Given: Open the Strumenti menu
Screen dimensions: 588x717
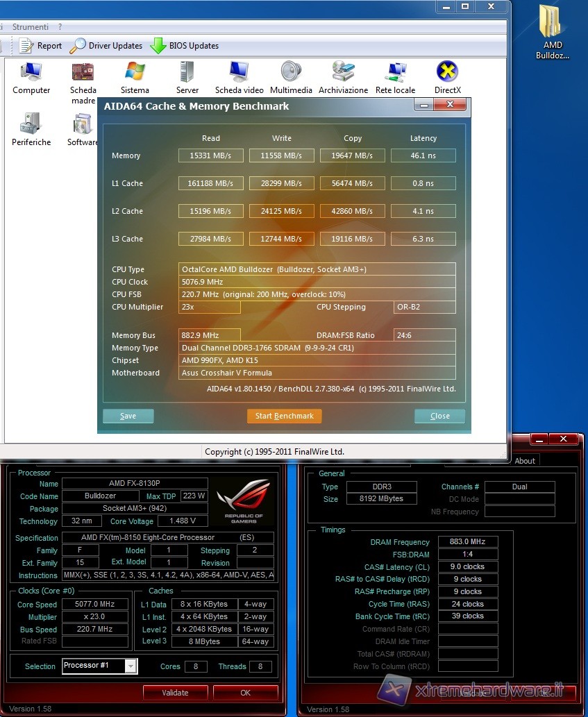Looking at the screenshot, I should tap(31, 27).
